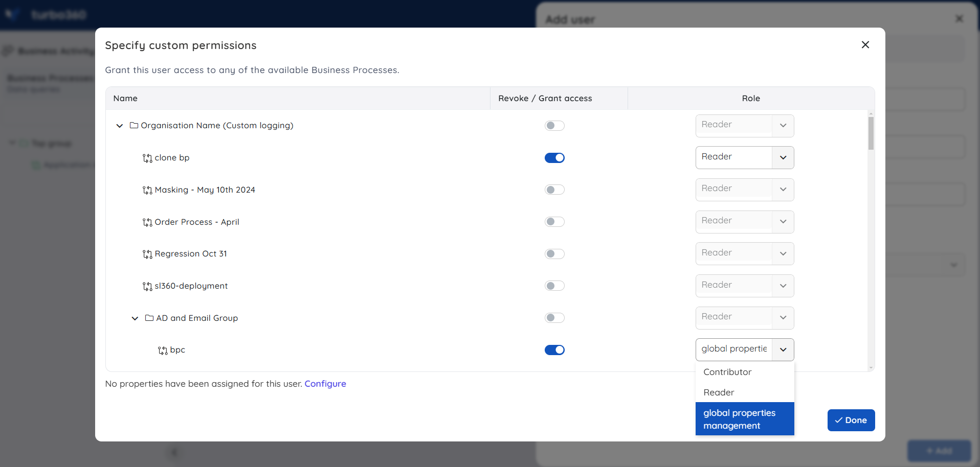
Task: Revoke access for bpc process
Action: 554,350
